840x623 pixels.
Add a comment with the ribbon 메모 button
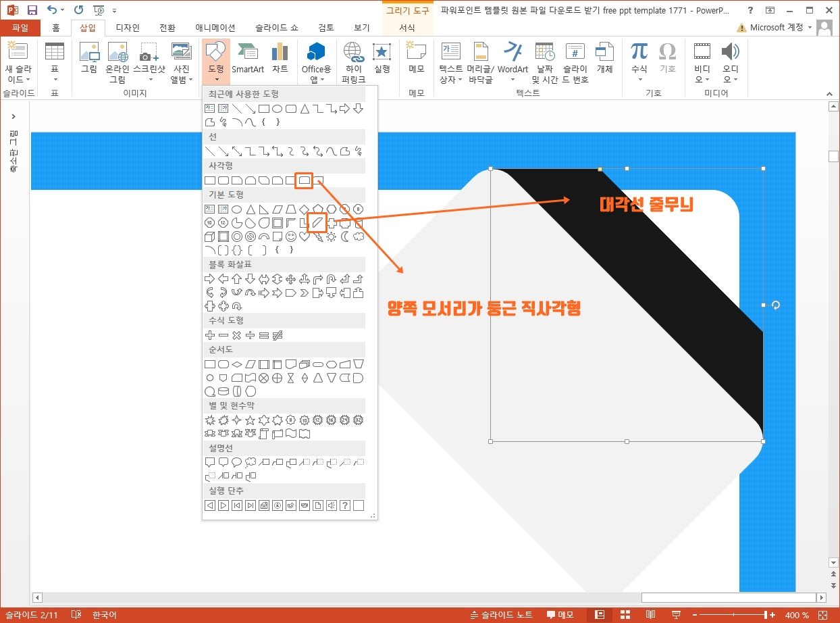tap(417, 58)
